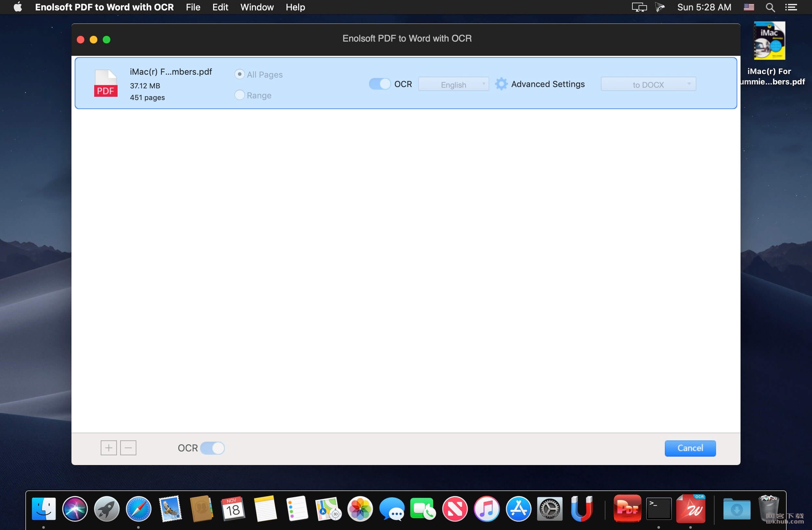
Task: Click PDF to Word OCR dock icon
Action: tap(691, 509)
